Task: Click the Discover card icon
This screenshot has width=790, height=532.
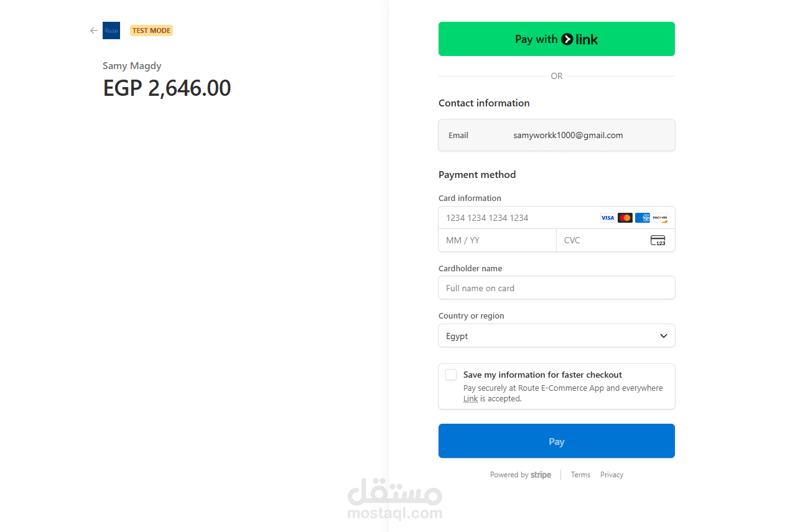Action: [660, 218]
